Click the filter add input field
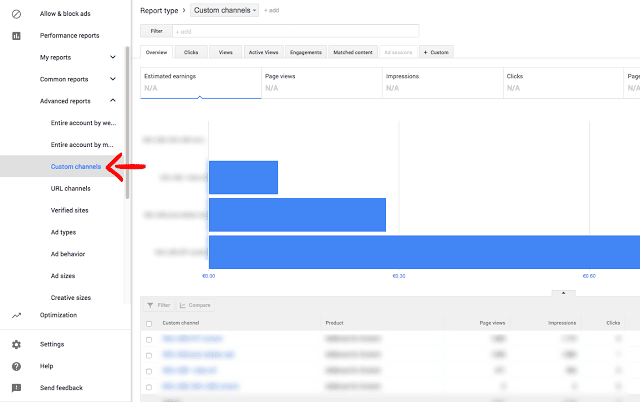The height and width of the screenshot is (402, 640). point(296,31)
